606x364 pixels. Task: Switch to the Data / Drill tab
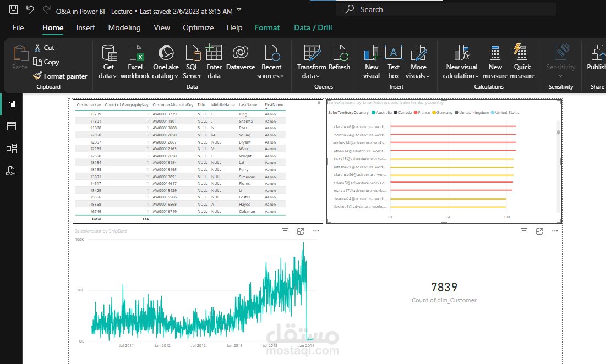(x=313, y=28)
